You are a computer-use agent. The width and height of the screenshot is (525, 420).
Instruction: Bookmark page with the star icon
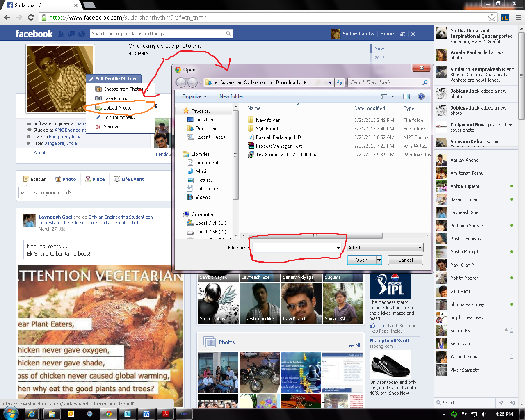[x=492, y=18]
